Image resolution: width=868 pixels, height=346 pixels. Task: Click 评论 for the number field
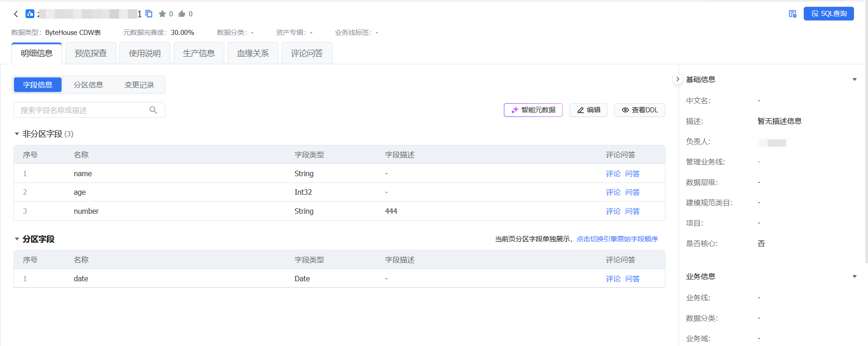(x=613, y=211)
